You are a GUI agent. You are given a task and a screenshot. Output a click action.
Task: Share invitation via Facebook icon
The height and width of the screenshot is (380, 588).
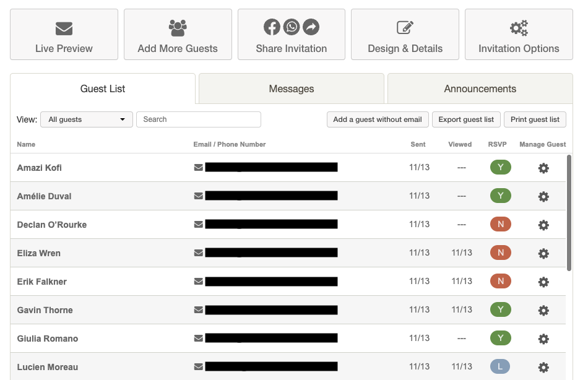click(x=272, y=27)
